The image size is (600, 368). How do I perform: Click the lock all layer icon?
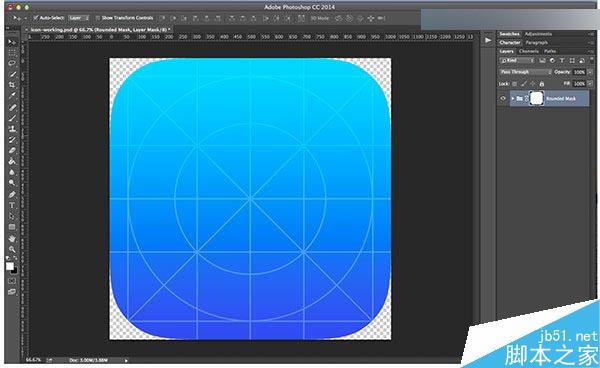(x=541, y=84)
